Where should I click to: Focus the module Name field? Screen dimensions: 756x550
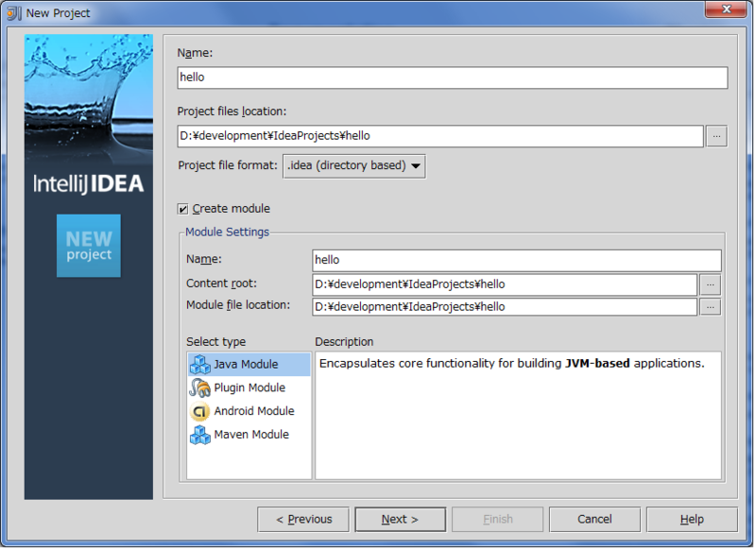point(517,260)
